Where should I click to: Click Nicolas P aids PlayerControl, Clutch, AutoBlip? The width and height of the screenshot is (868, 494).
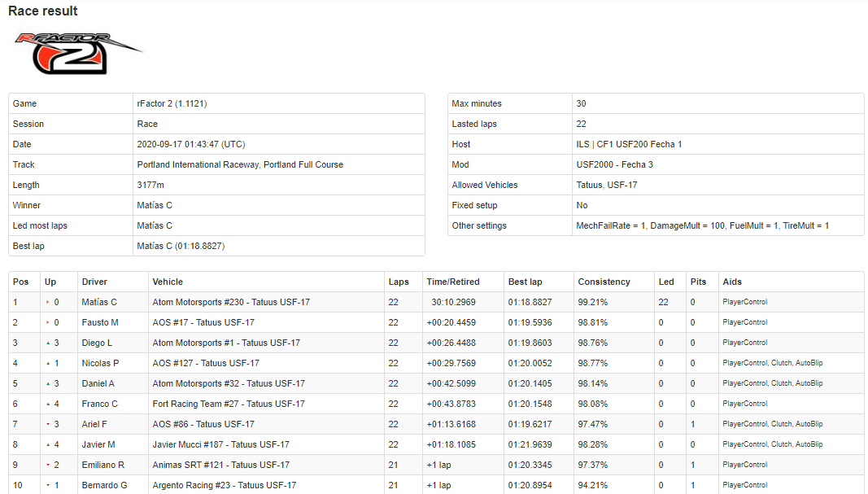point(773,363)
